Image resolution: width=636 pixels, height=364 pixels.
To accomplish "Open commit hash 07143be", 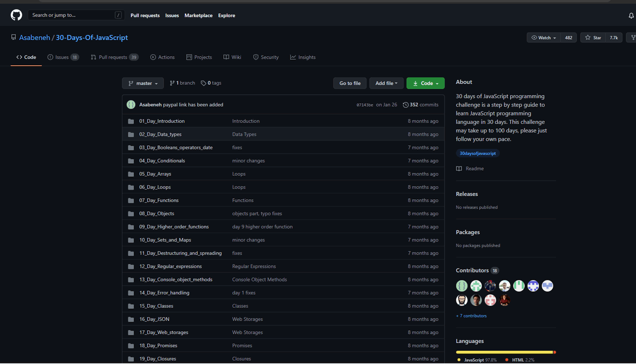I will click(x=365, y=105).
